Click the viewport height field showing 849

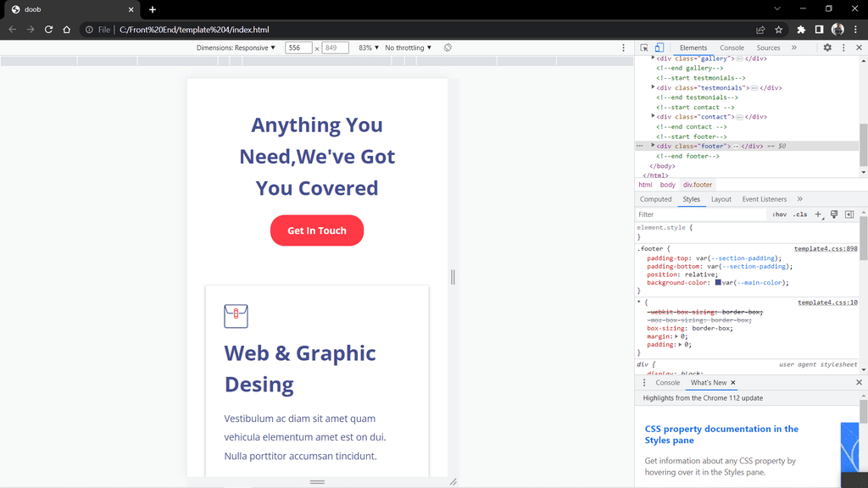(x=335, y=47)
